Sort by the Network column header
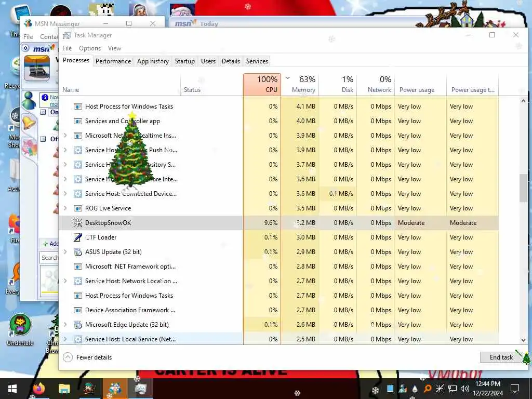532x399 pixels. [x=376, y=85]
